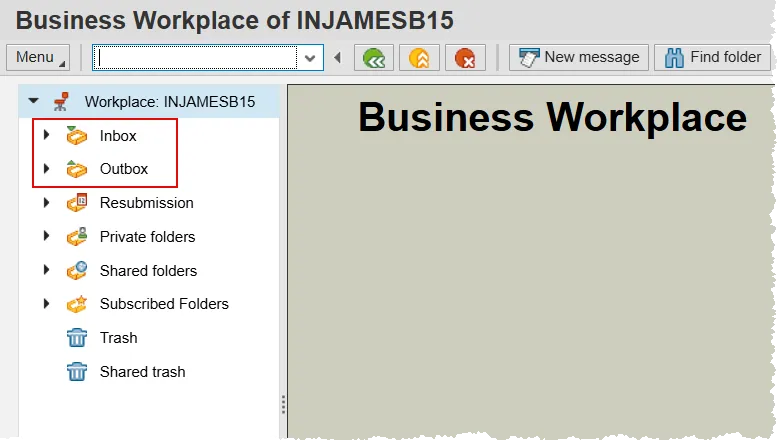Click the Shared folders globe icon

click(x=77, y=271)
